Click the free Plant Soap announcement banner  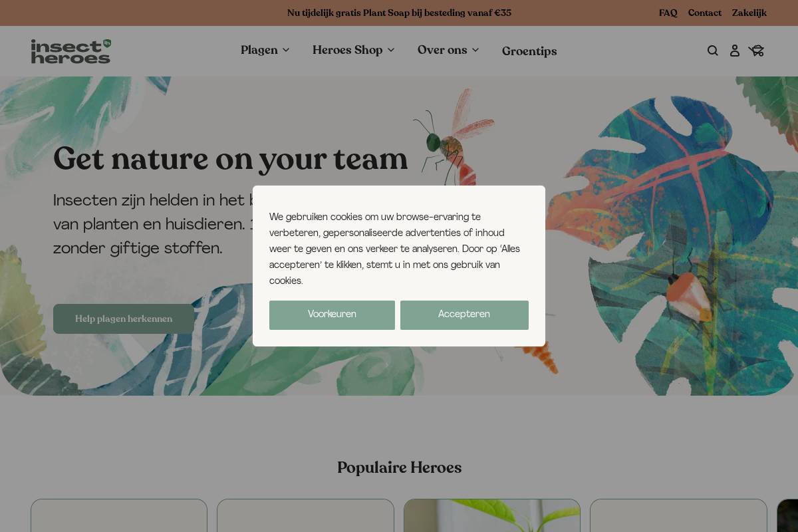tap(399, 13)
